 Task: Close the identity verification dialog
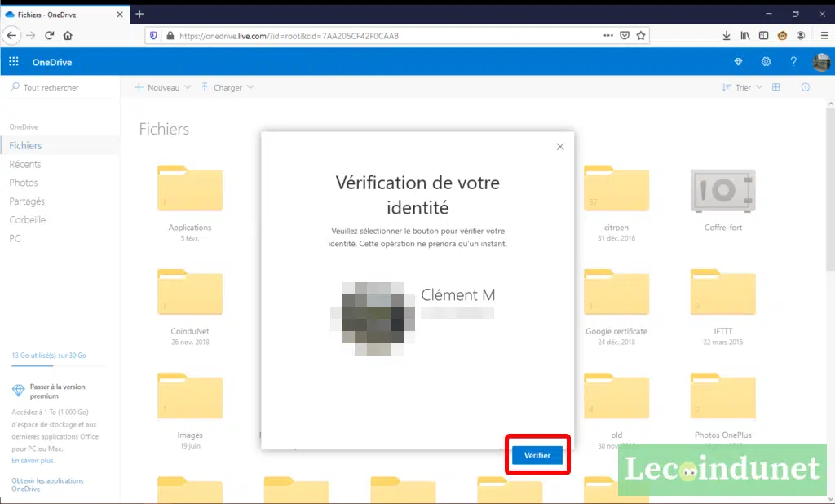560,147
